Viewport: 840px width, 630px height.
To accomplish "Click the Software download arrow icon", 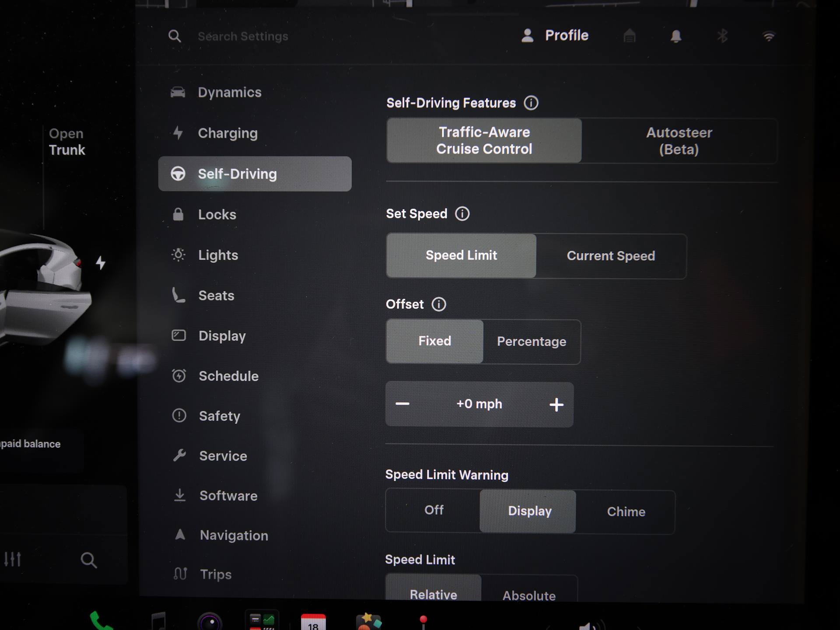I will [x=180, y=495].
